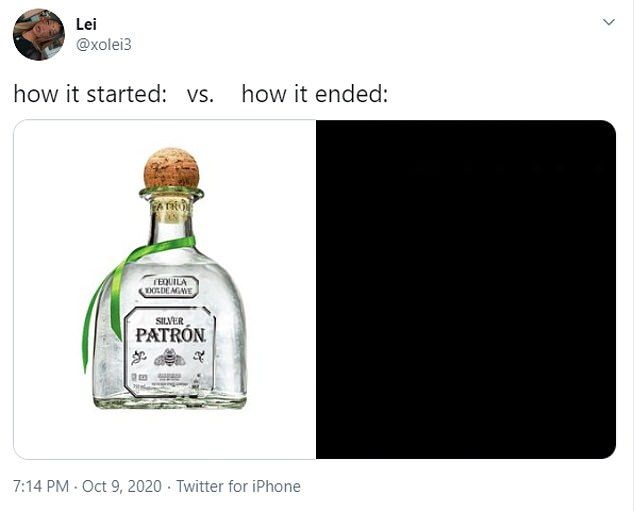Click the left swirl ornament on label

click(138, 357)
